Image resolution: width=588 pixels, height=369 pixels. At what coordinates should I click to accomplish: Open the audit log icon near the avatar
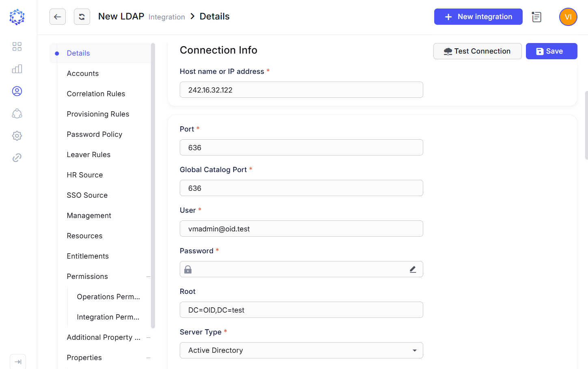[536, 17]
